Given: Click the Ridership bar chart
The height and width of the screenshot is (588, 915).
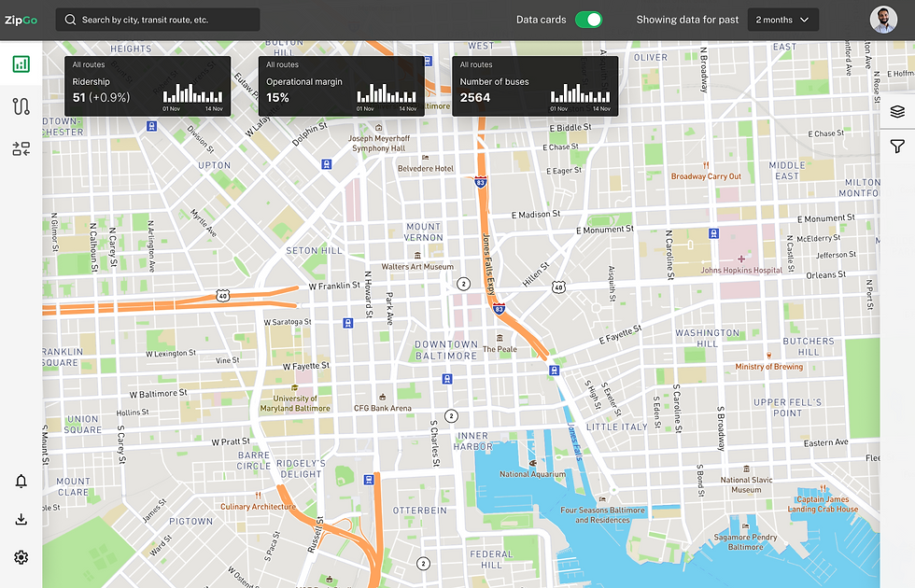Looking at the screenshot, I should pos(192,93).
